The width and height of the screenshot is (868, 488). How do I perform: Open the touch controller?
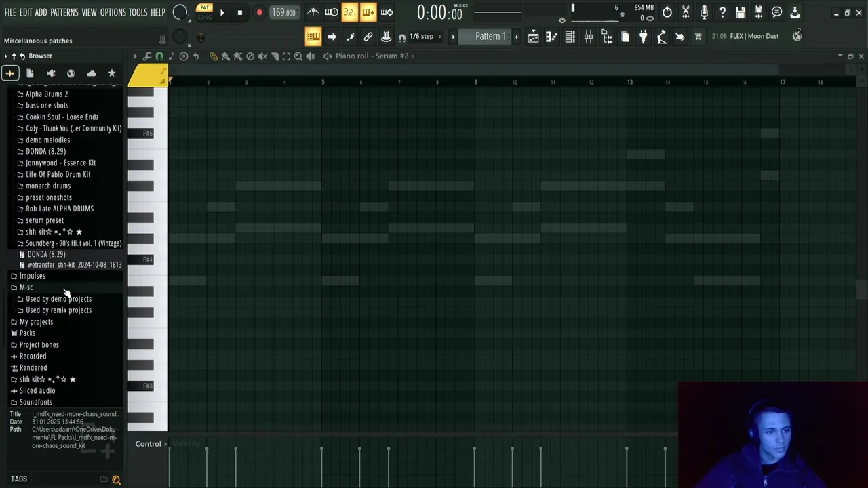(680, 37)
